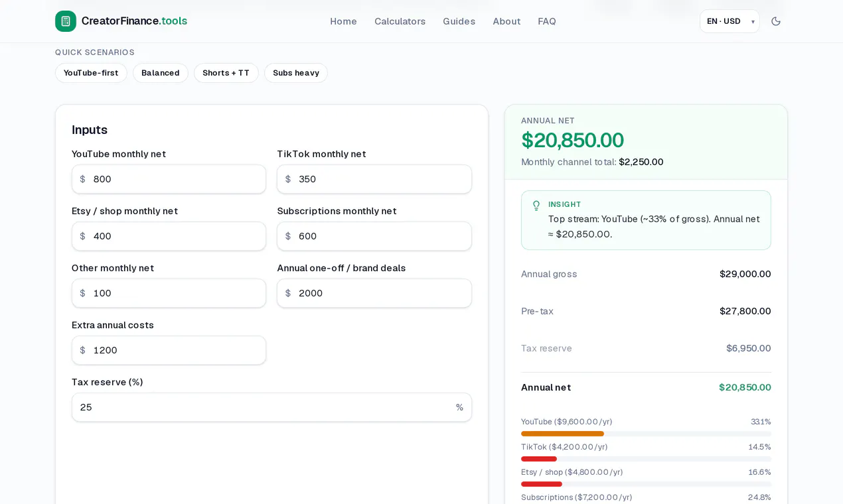Open the Home nav item
Image resolution: width=843 pixels, height=504 pixels.
[343, 21]
